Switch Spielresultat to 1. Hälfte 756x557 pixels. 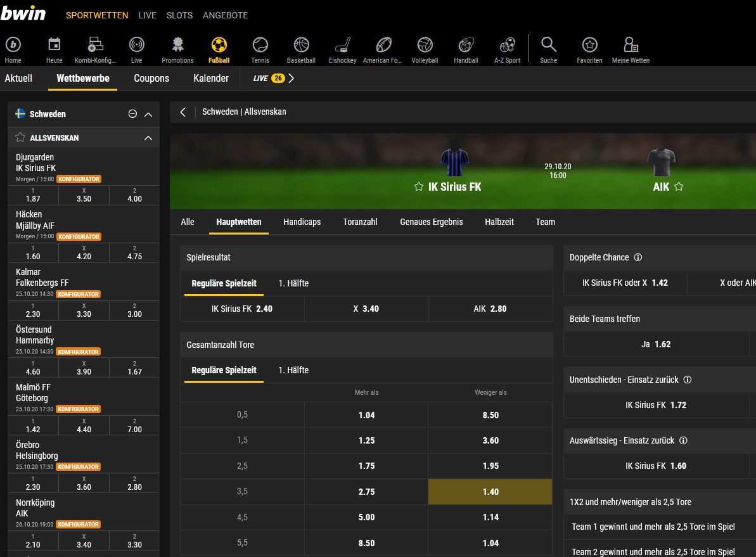293,283
